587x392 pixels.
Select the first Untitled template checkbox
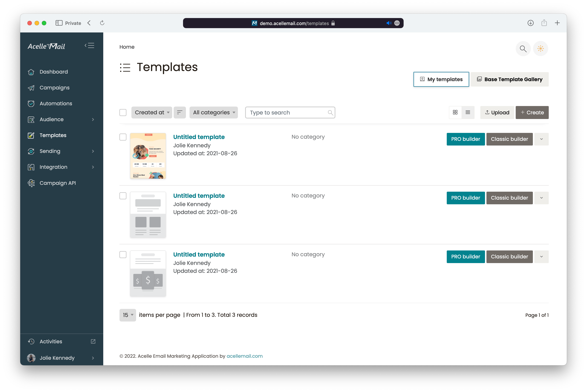point(123,137)
